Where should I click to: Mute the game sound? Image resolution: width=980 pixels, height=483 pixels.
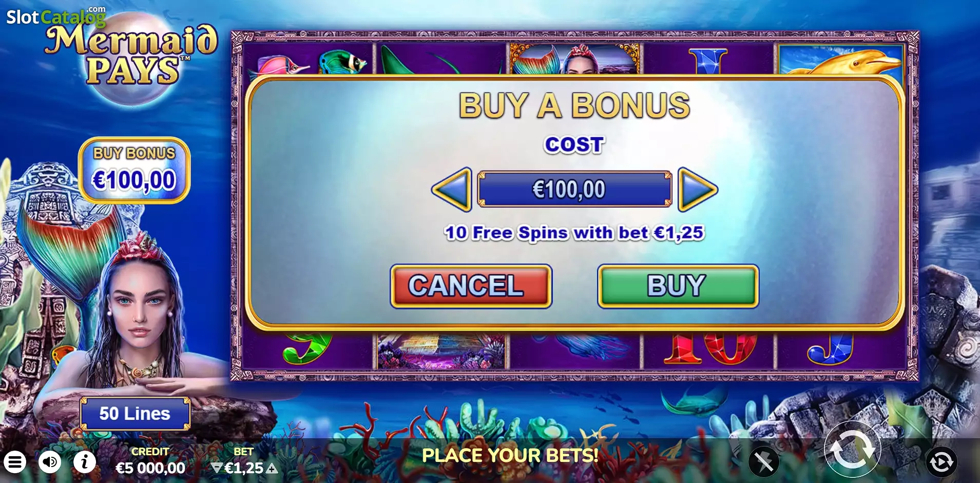(50, 462)
